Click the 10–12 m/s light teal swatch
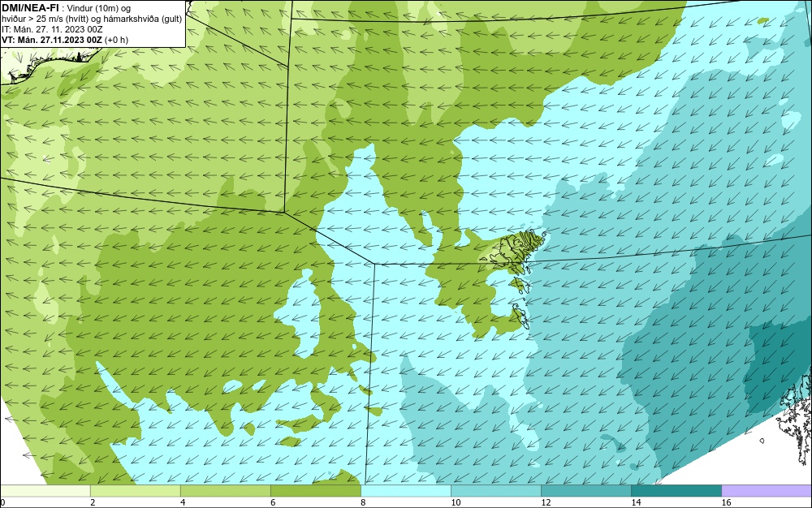 496,490
